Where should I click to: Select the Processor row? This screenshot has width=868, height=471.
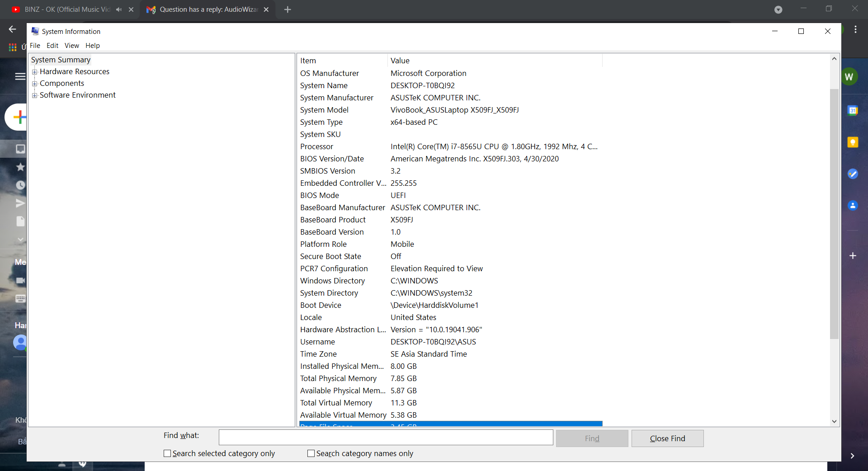tap(450, 146)
